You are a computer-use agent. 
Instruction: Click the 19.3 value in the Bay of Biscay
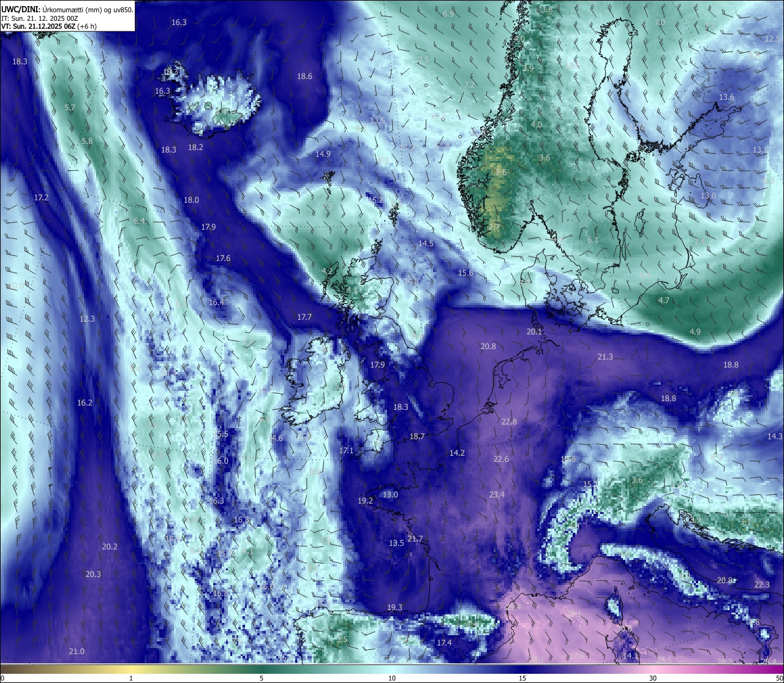pyautogui.click(x=394, y=608)
